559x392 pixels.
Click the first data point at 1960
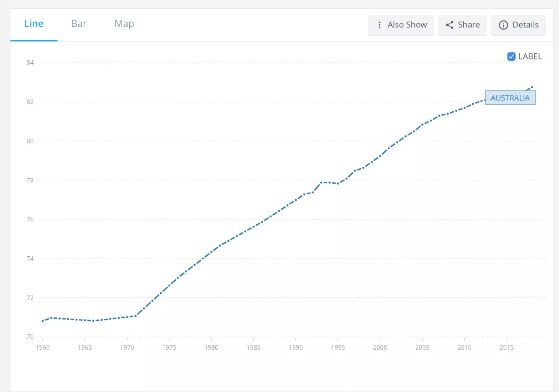coord(42,321)
